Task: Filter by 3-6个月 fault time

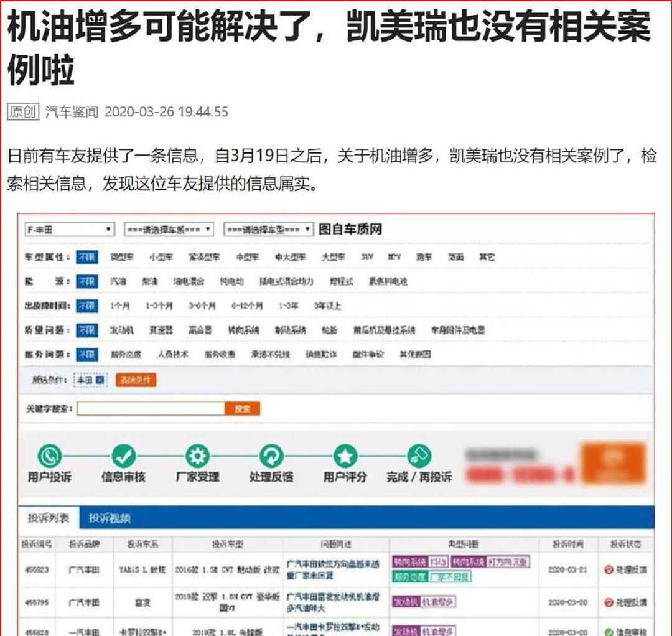Action: (x=202, y=306)
